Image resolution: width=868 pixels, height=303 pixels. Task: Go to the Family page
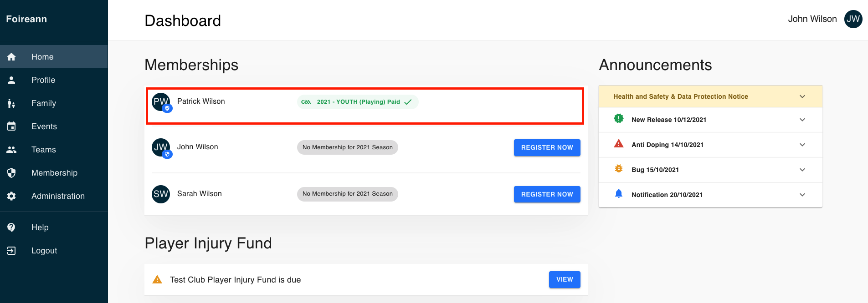pyautogui.click(x=54, y=103)
